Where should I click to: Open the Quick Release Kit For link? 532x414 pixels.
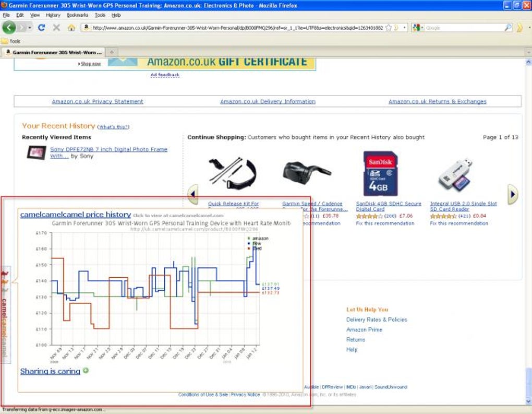[x=234, y=204]
